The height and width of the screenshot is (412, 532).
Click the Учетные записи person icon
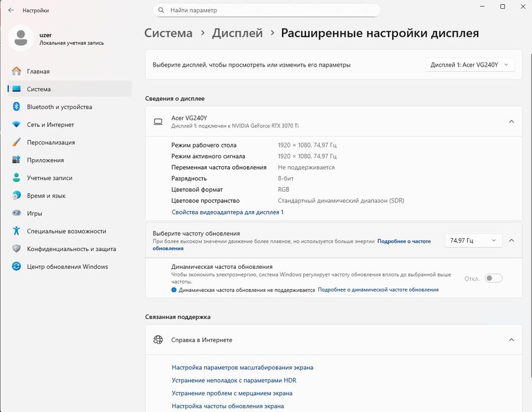pos(17,177)
